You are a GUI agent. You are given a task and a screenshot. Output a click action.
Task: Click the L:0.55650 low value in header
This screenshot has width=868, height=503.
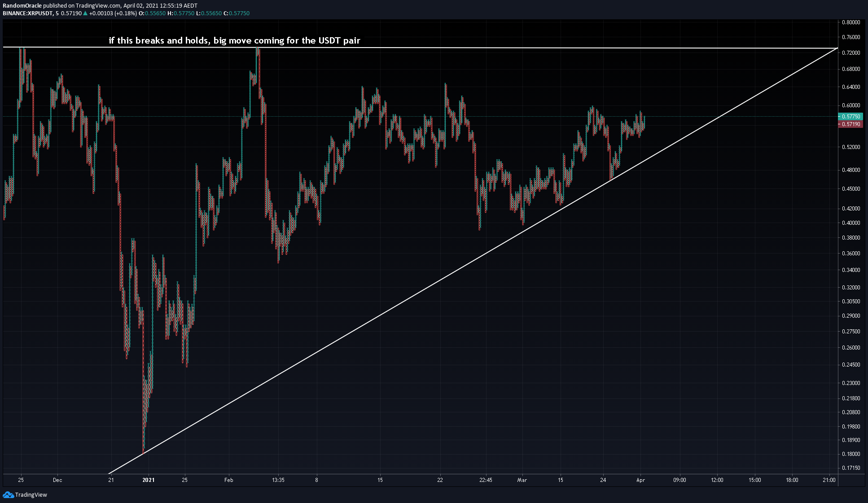coord(209,13)
